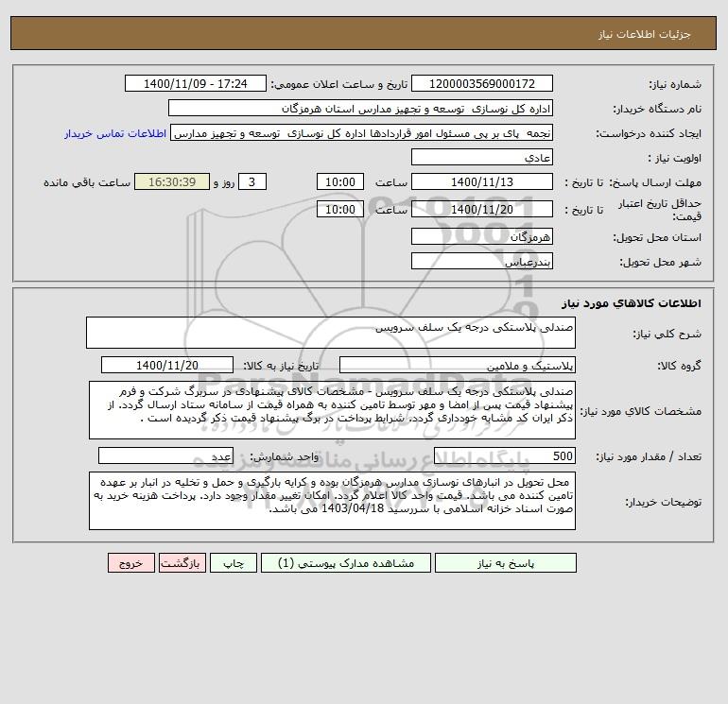Click the 'بازگشت' back button
Viewport: 728px width, 704px height.
coord(182,563)
